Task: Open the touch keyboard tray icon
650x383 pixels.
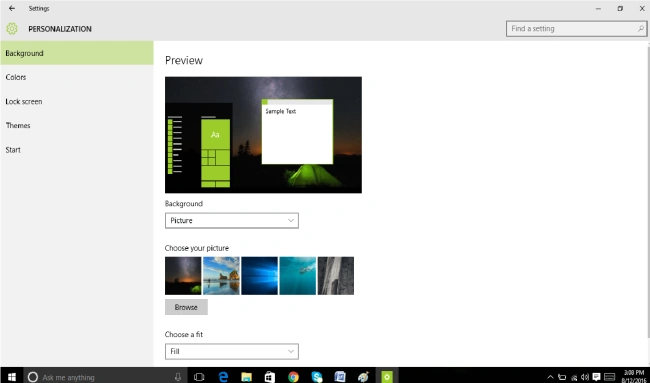Action: [610, 377]
